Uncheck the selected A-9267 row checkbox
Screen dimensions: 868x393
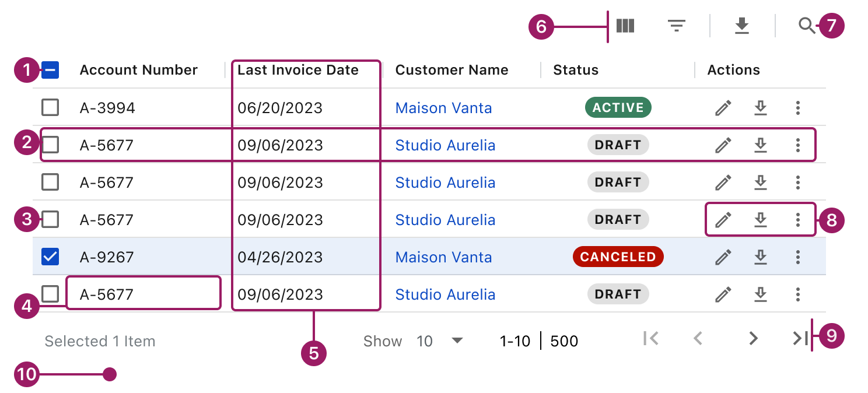51,257
